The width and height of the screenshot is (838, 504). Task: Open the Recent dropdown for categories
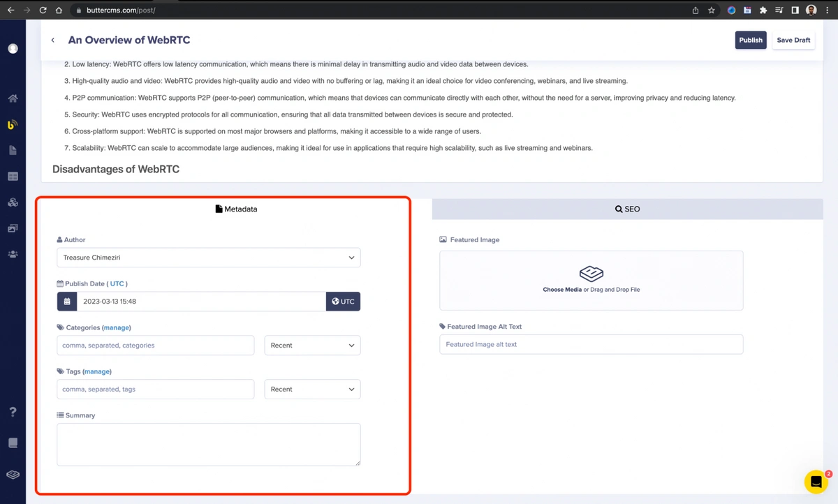[312, 346]
